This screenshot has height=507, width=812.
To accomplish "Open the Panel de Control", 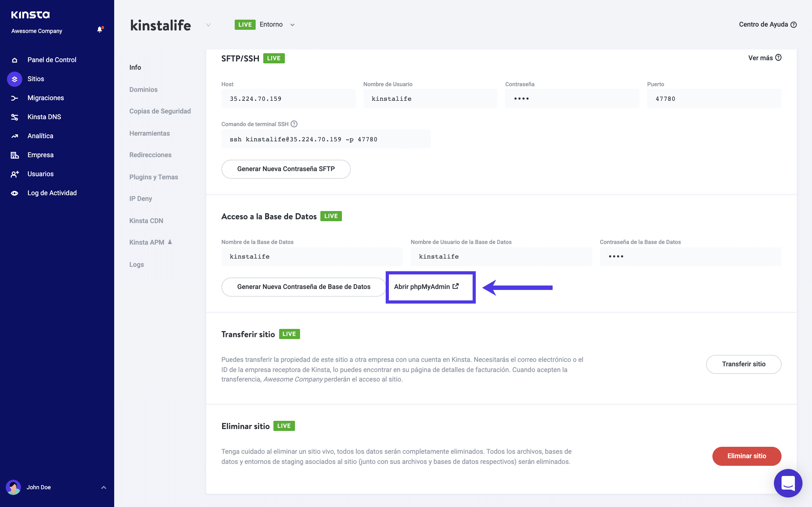I will tap(51, 60).
